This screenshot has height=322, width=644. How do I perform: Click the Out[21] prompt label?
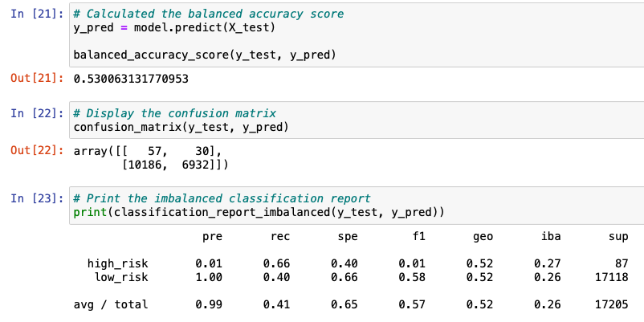37,79
